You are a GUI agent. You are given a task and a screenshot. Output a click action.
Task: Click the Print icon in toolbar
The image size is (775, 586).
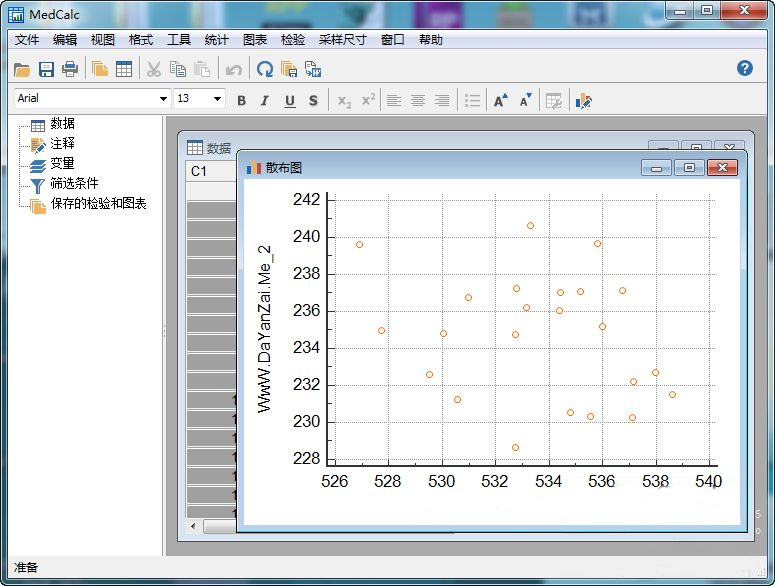70,69
